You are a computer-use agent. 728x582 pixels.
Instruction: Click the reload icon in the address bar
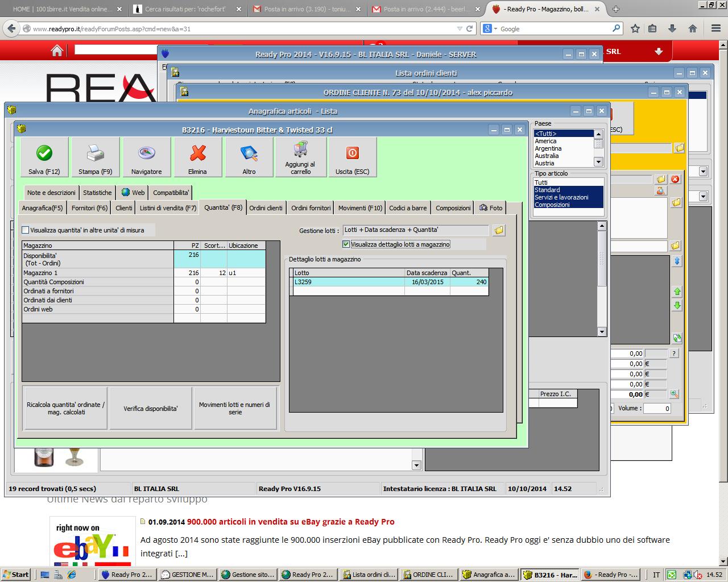(470, 28)
